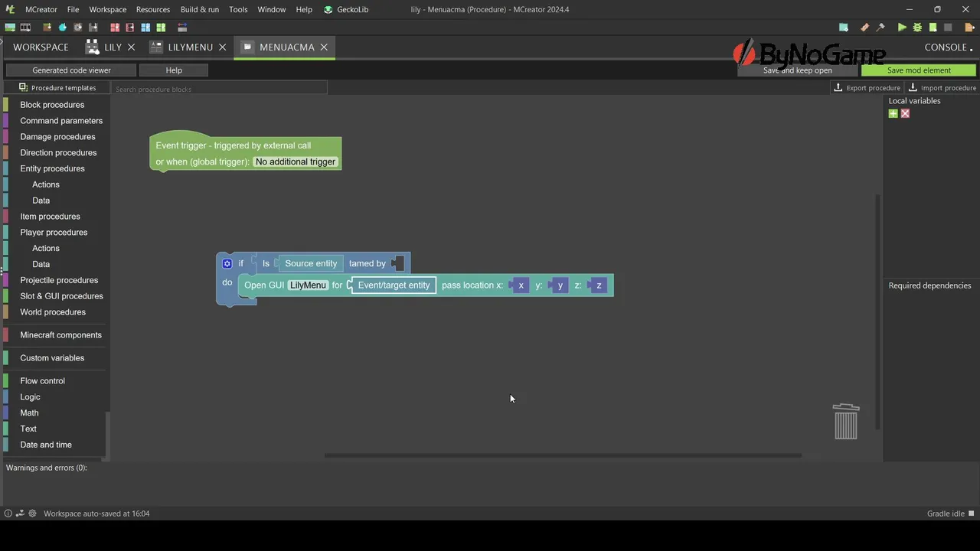The image size is (980, 551).
Task: Select Custom variables category
Action: [52, 358]
